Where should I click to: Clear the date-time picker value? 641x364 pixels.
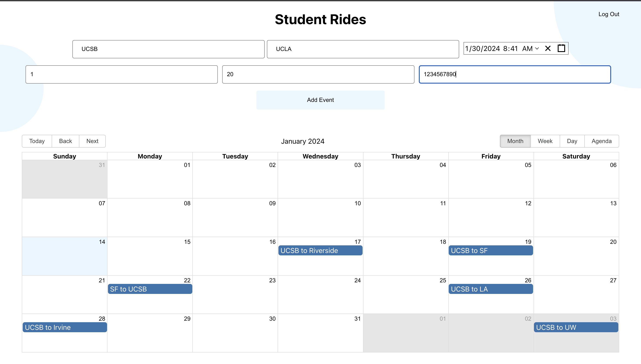tap(548, 49)
